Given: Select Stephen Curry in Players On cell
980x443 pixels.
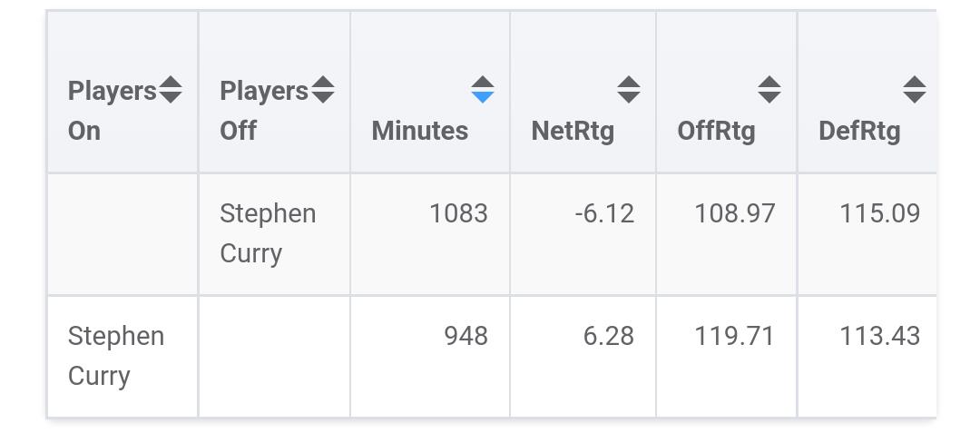Looking at the screenshot, I should 116,356.
